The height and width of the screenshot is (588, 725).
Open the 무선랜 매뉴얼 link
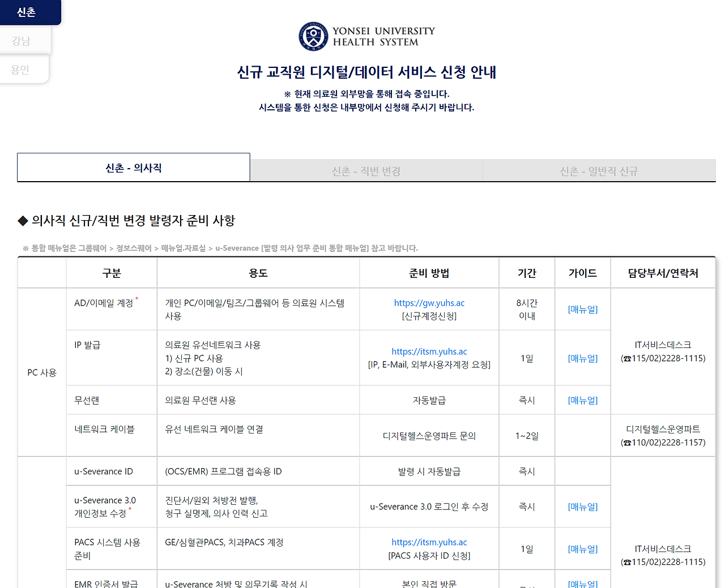pyautogui.click(x=582, y=400)
